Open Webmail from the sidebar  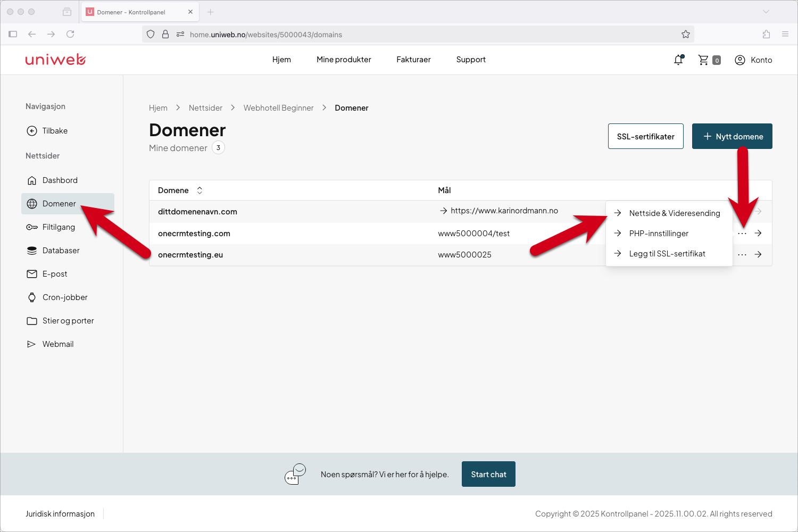57,344
